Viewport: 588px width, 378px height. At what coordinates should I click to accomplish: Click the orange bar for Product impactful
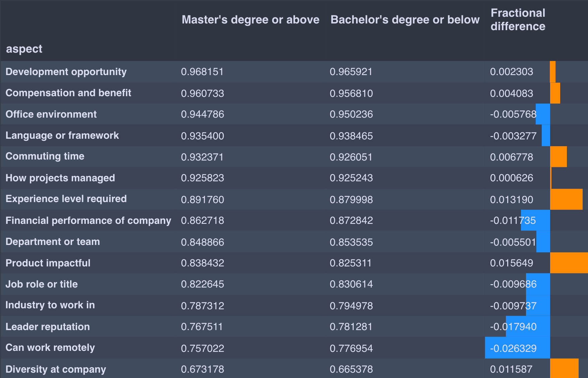coord(569,263)
